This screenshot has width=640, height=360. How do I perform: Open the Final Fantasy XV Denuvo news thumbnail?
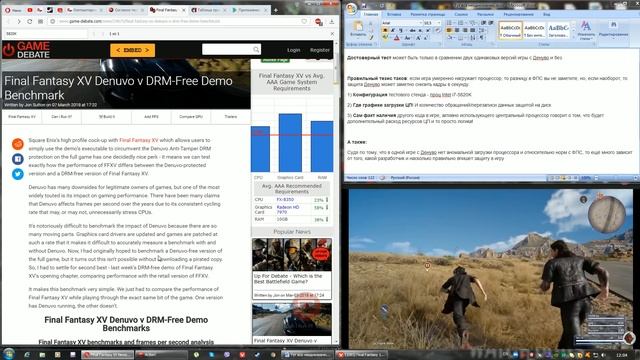click(x=292, y=320)
